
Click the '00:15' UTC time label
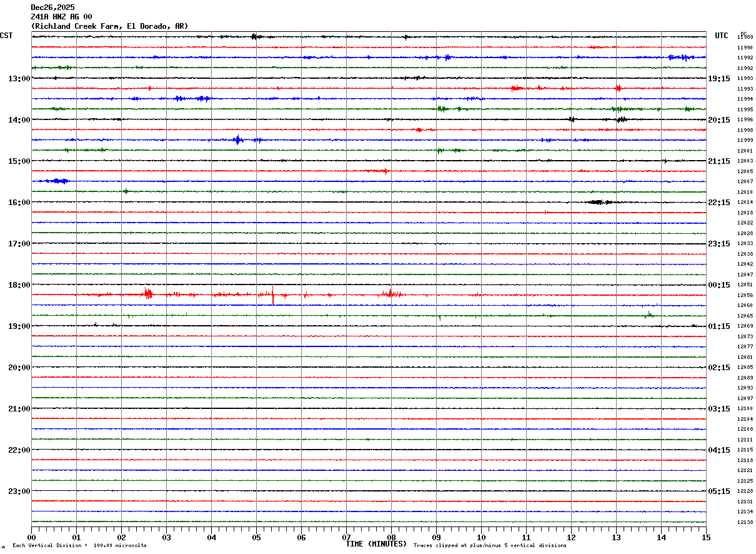(x=719, y=285)
